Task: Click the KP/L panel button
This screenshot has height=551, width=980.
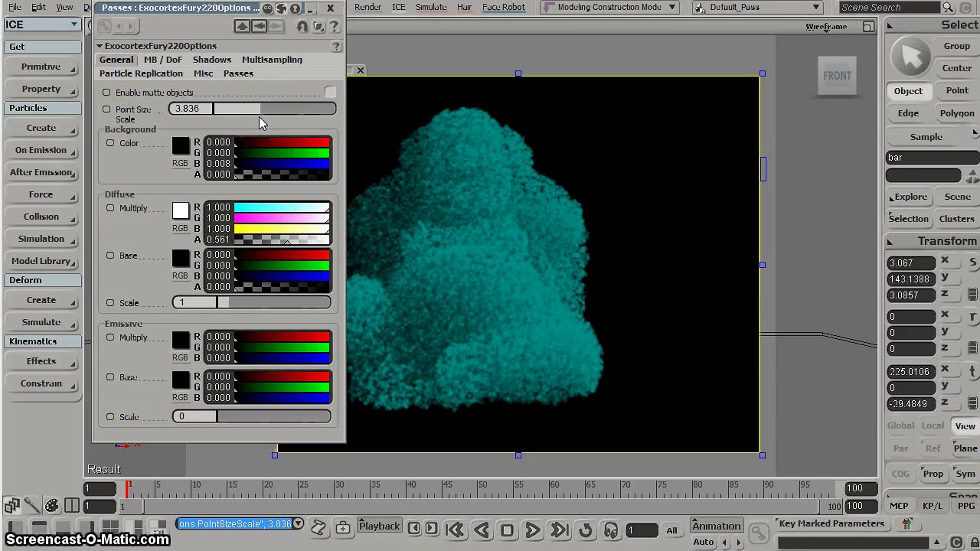Action: coord(932,506)
